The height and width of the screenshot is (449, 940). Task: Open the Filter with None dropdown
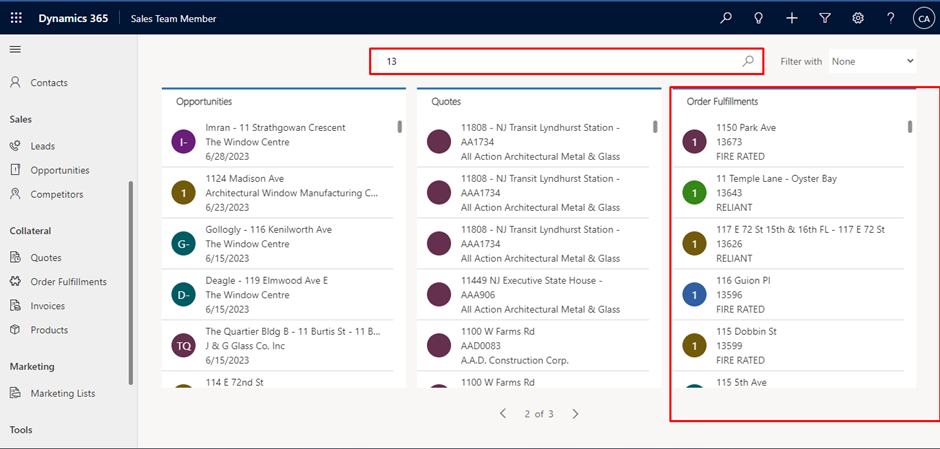pos(873,61)
